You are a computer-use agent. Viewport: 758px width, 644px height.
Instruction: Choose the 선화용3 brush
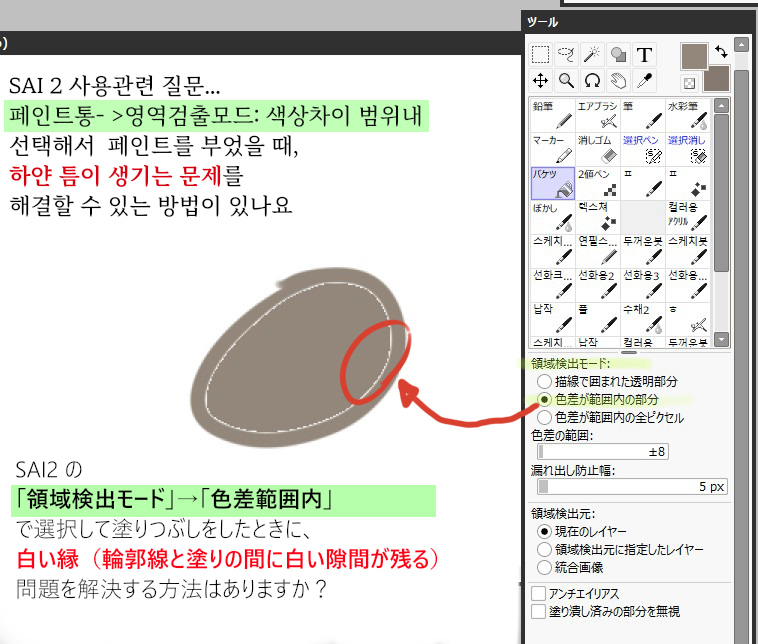[x=642, y=285]
